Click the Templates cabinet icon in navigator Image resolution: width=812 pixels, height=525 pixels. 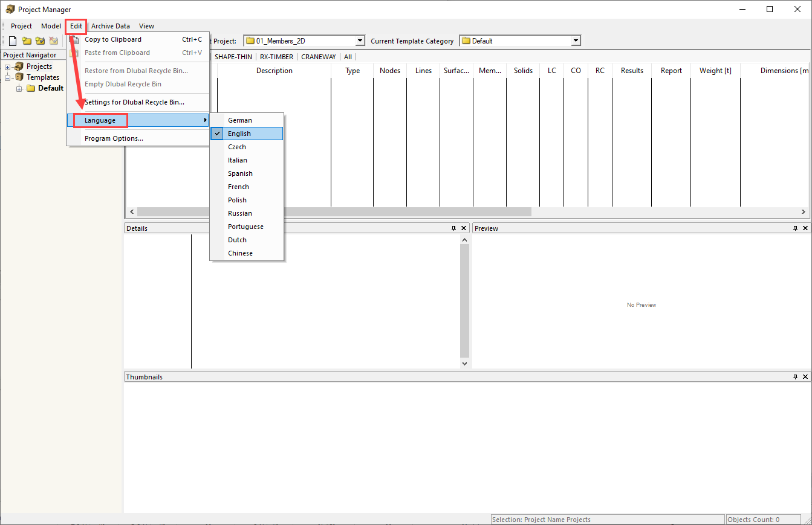[19, 77]
